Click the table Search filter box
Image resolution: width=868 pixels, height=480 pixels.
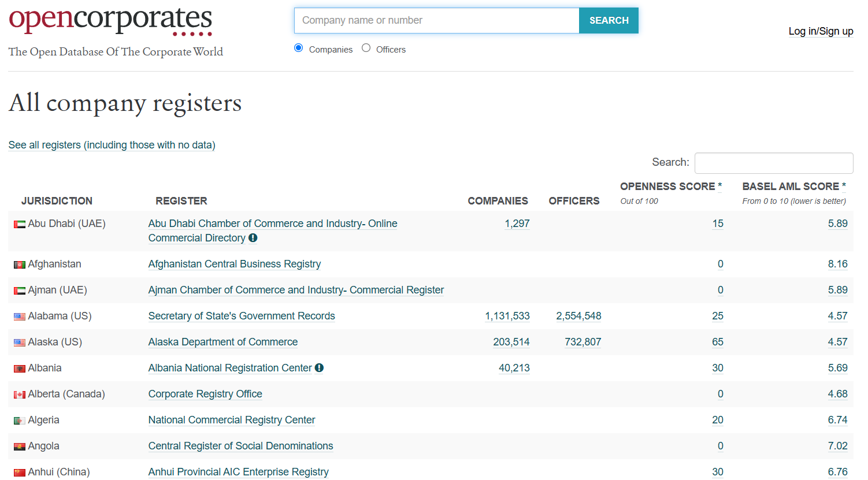pos(774,163)
